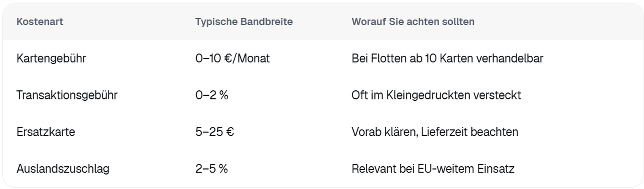Viewport: 644px width, 189px height.
Task: Select the Auslandszuschlag cell
Action: (63, 169)
